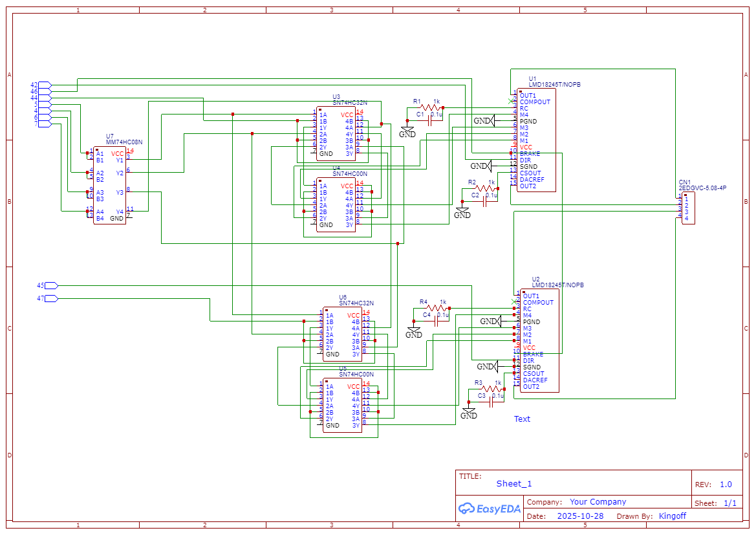
Task: Select resistor R1 symbol
Action: (x=429, y=108)
